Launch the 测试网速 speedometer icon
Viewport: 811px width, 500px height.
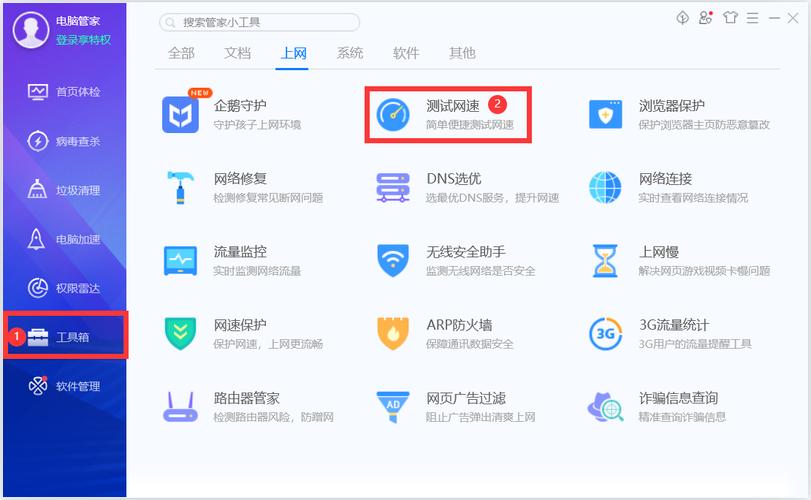[393, 114]
